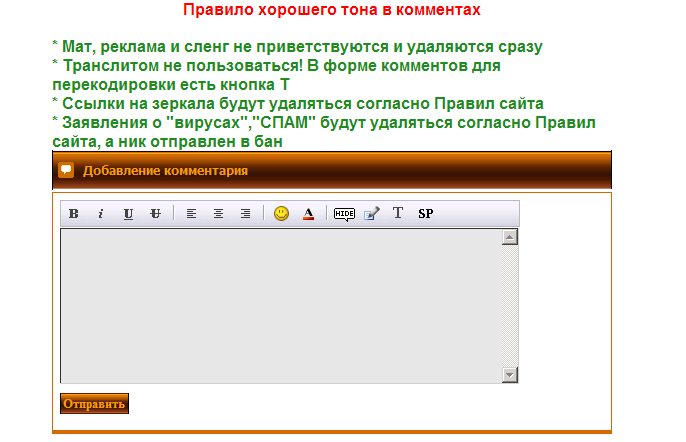Submit comment with Отправить button
Image resolution: width=686 pixels, height=442 pixels.
[x=94, y=403]
